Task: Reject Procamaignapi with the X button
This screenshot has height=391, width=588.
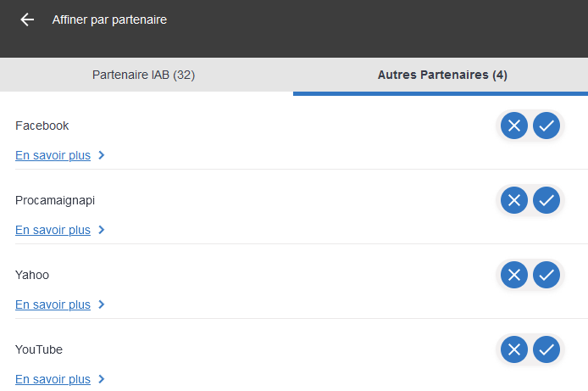Action: point(514,200)
